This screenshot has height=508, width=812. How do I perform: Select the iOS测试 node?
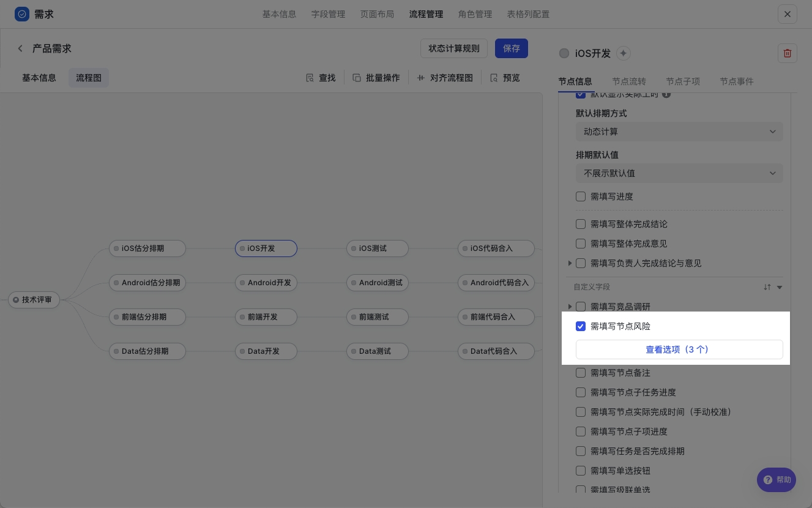[377, 248]
